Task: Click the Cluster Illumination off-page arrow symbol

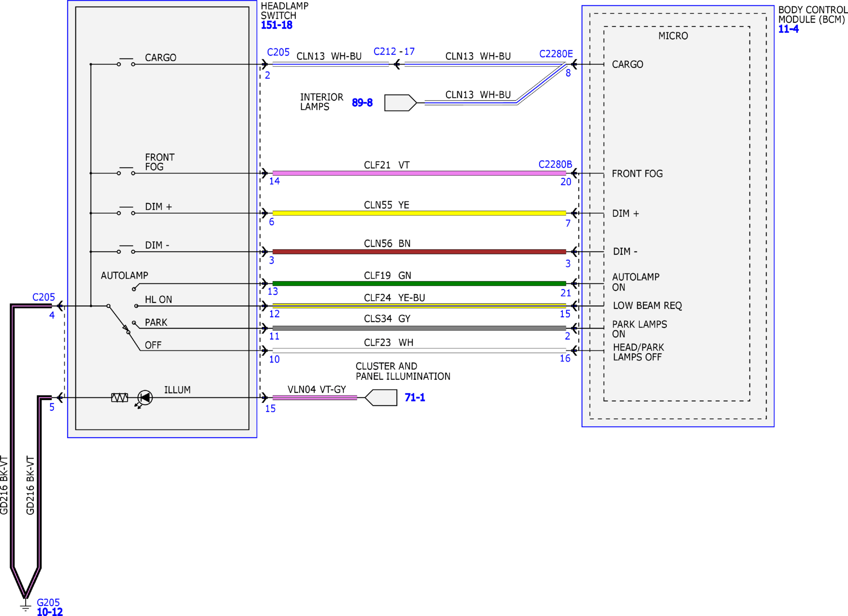Action: pos(381,398)
